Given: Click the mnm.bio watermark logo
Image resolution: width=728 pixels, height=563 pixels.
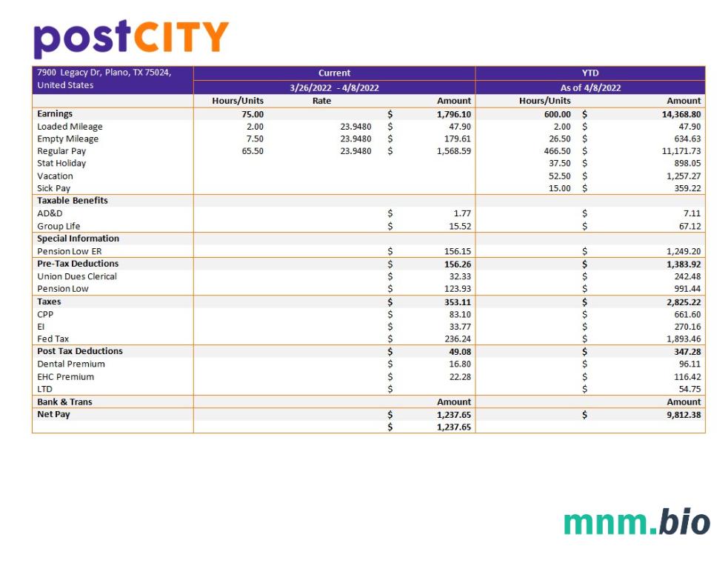Looking at the screenshot, I should coord(636,522).
